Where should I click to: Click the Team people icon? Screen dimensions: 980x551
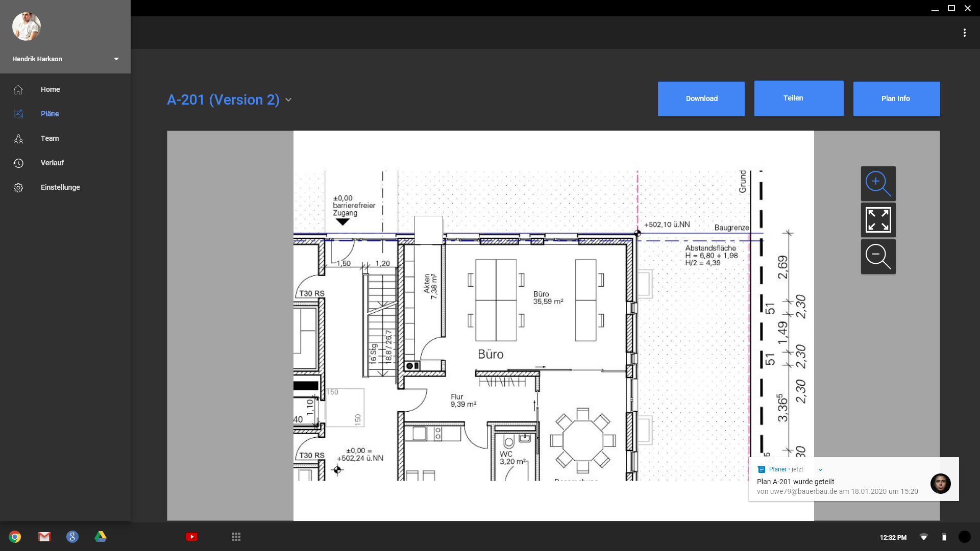18,138
